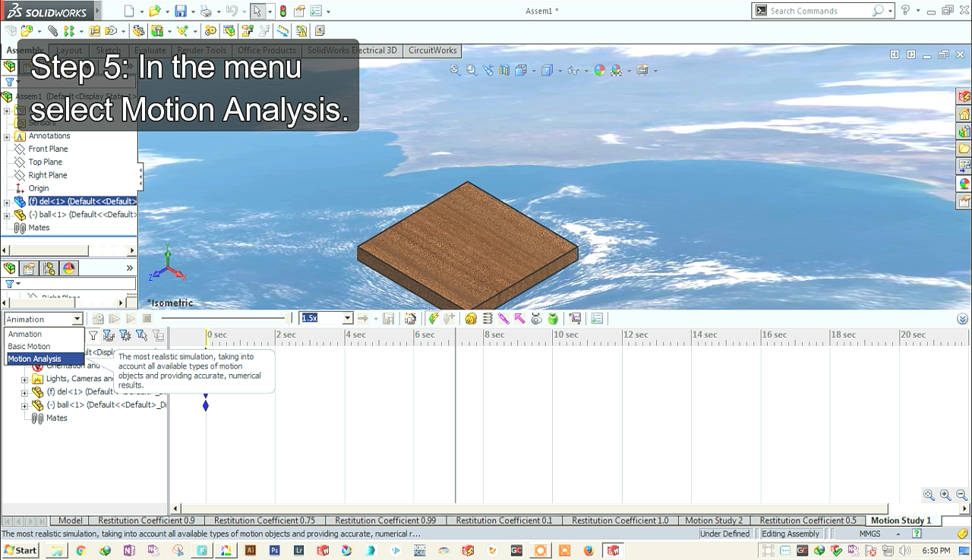Click the Print icon
The width and height of the screenshot is (972, 560).
coord(205,11)
